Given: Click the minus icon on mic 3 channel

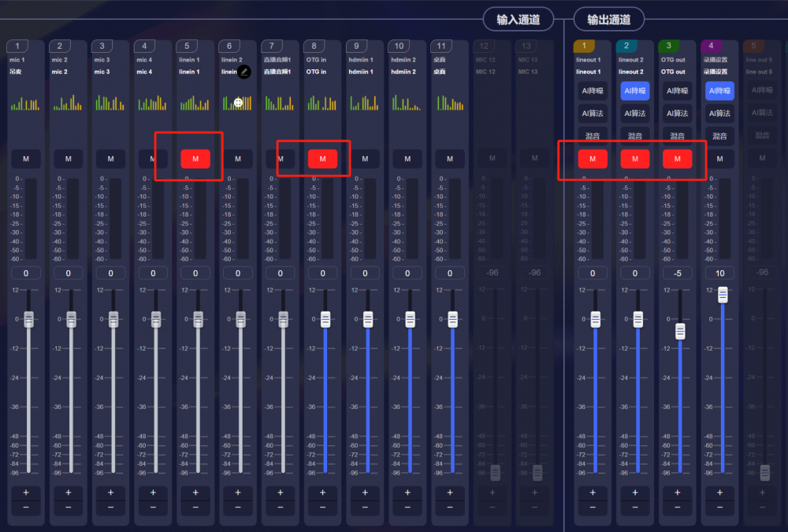Looking at the screenshot, I should [x=110, y=508].
